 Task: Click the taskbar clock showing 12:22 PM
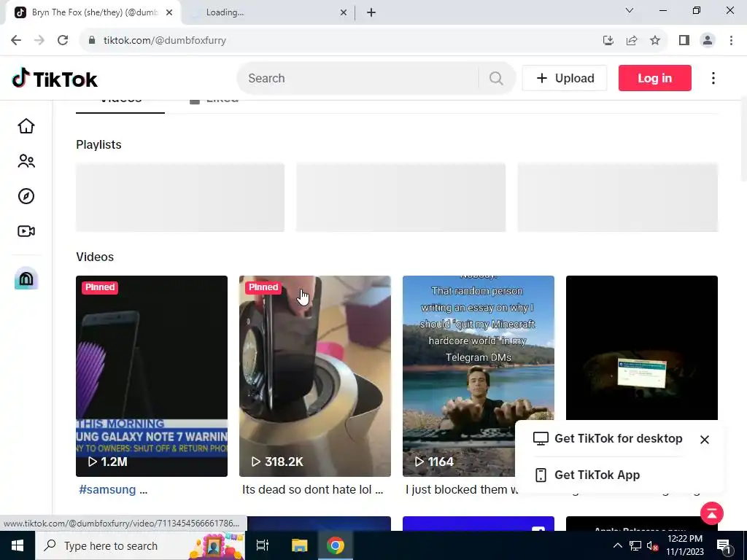[x=685, y=545]
